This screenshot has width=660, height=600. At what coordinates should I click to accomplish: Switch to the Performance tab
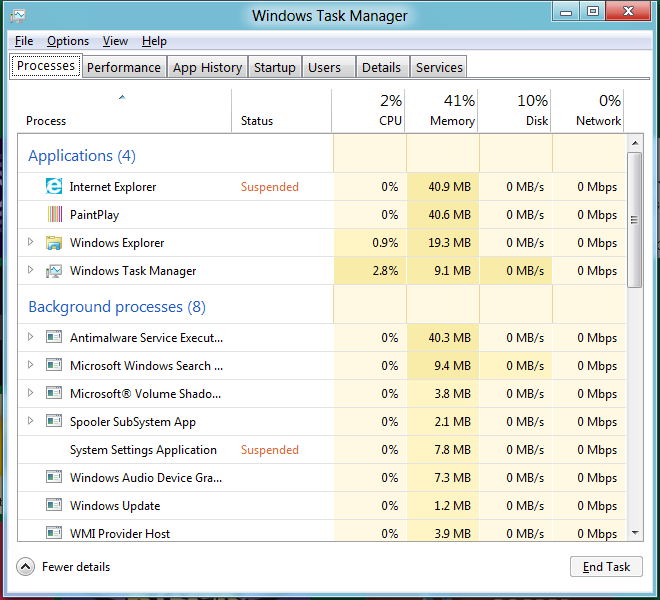[x=124, y=67]
